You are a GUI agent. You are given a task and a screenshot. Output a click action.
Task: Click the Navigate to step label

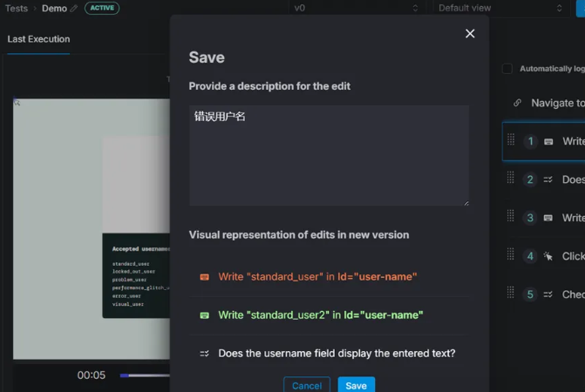tap(558, 103)
